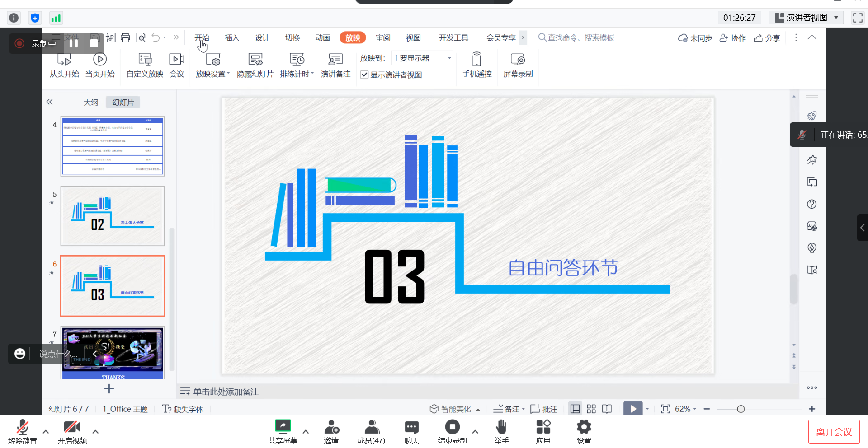Click the zoom slider handle
This screenshot has height=448, width=868.
[x=741, y=409]
